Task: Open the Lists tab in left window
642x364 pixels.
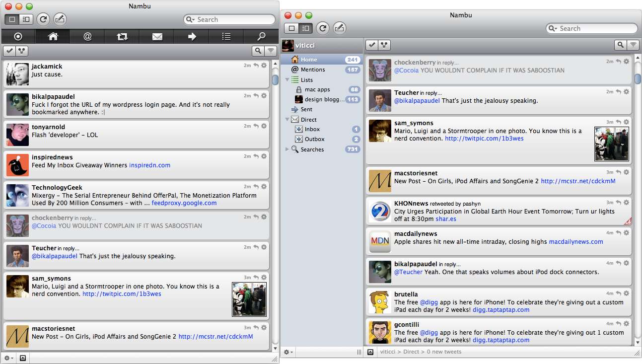Action: (x=226, y=36)
